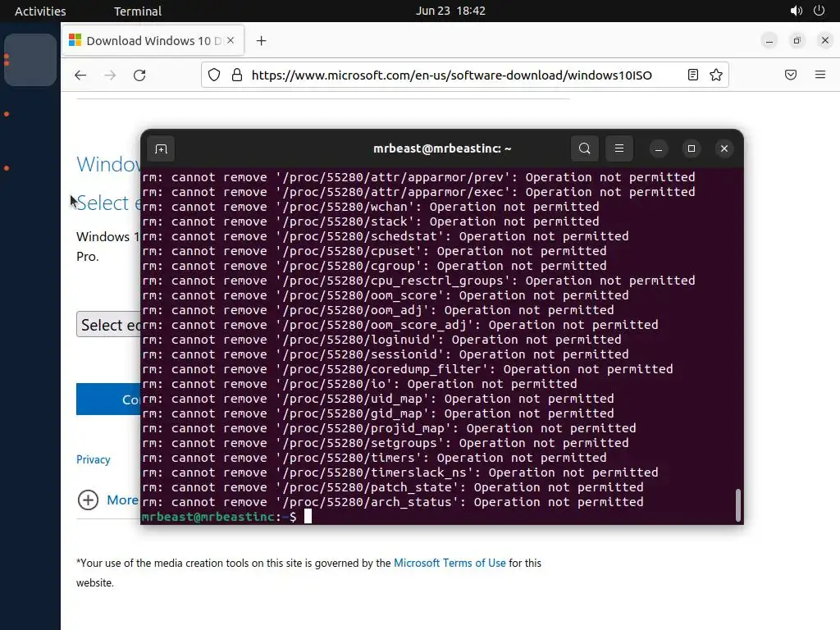Click terminal search magnifier icon

[x=584, y=148]
